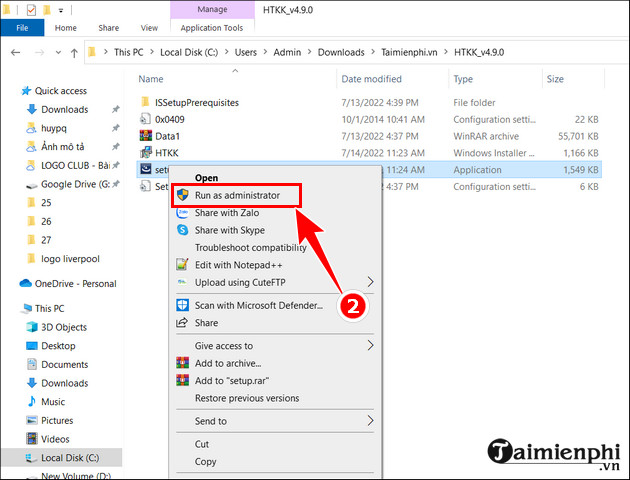Click the Edit with Notepad++ icon

(183, 264)
